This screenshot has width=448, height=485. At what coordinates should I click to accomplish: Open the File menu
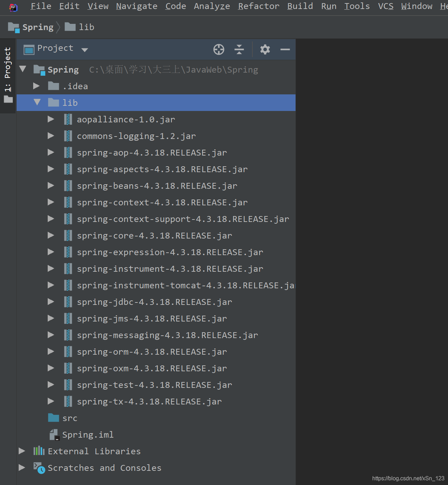[41, 6]
